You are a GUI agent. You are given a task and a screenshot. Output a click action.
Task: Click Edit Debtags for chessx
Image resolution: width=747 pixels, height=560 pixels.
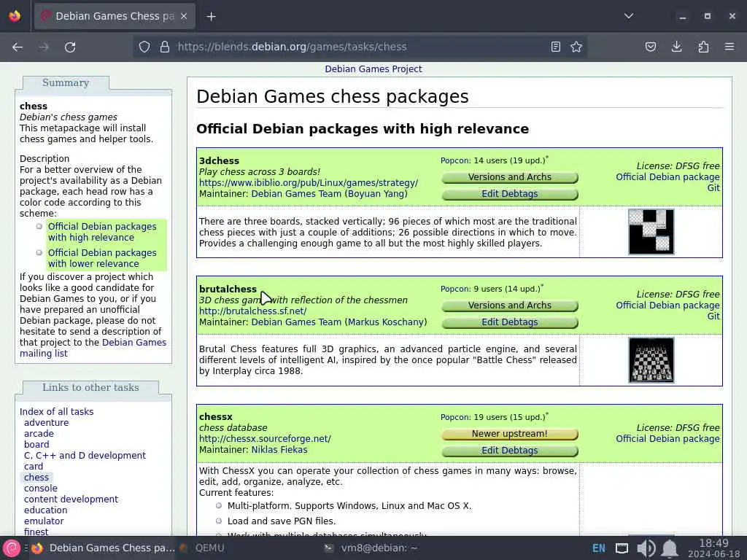click(509, 451)
